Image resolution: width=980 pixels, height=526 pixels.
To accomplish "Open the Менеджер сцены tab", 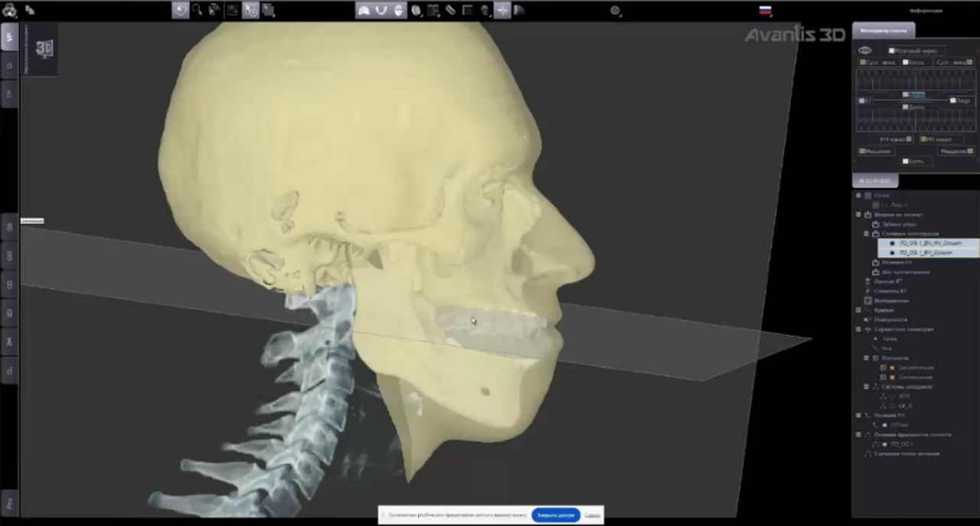I will click(883, 31).
